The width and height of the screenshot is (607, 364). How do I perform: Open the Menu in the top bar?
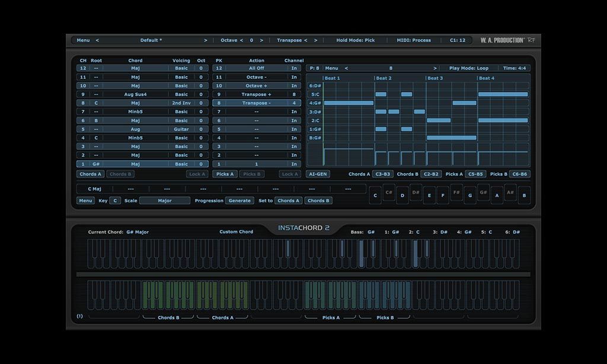(83, 40)
